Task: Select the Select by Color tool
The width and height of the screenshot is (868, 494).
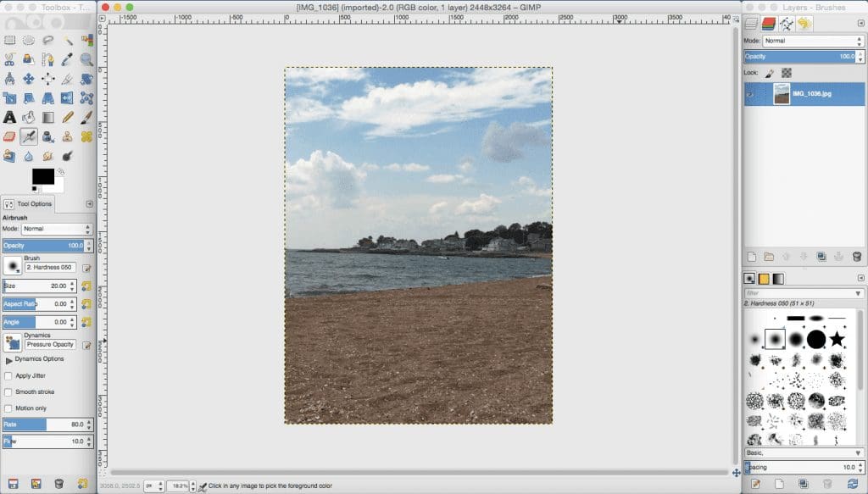Action: point(87,41)
